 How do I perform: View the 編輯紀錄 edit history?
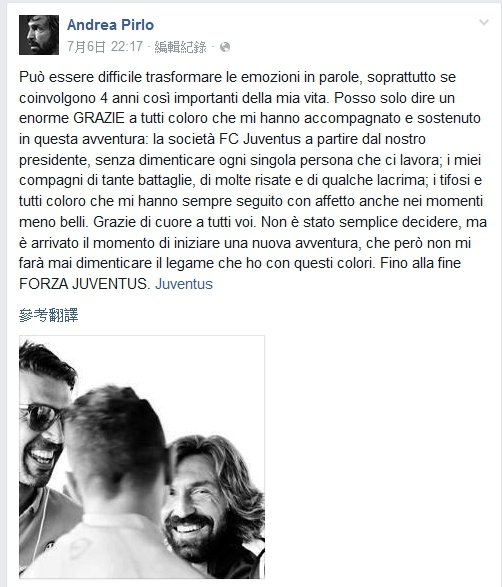(x=180, y=47)
